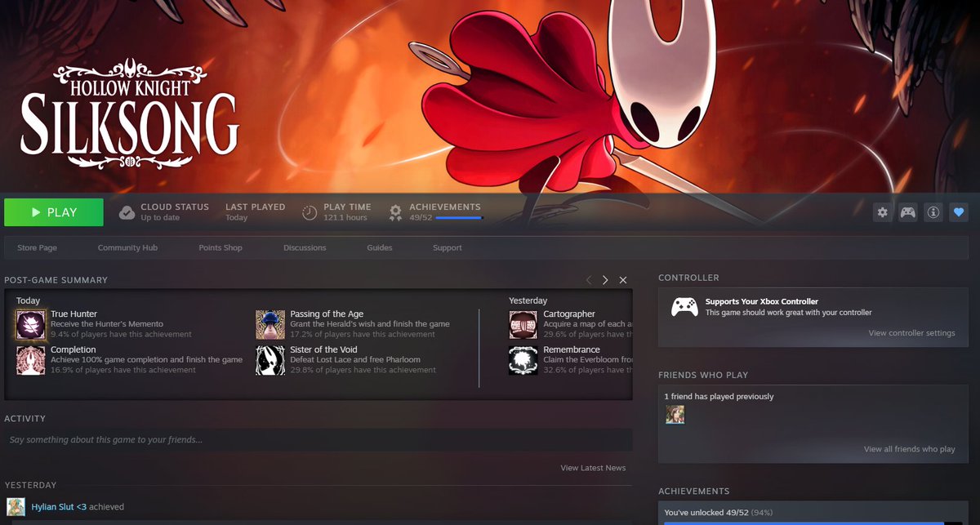Viewport: 980px width, 525px height.
Task: Open the Store Page tab
Action: pos(37,247)
